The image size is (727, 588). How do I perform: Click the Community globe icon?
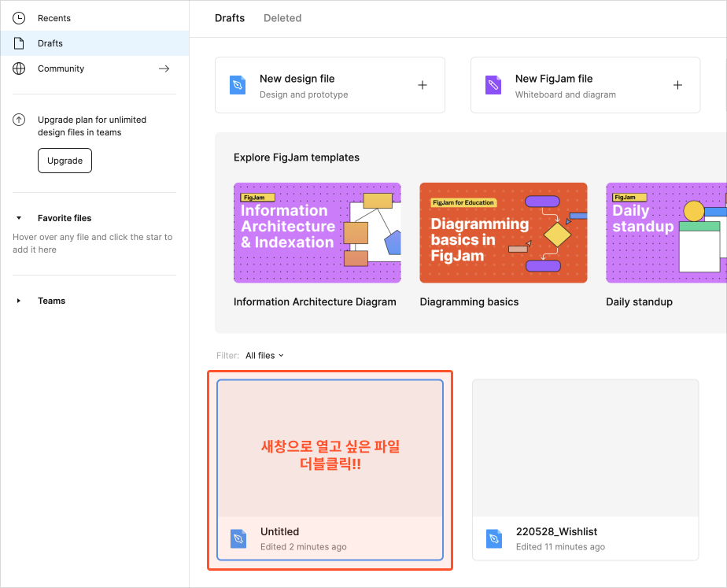pos(19,68)
